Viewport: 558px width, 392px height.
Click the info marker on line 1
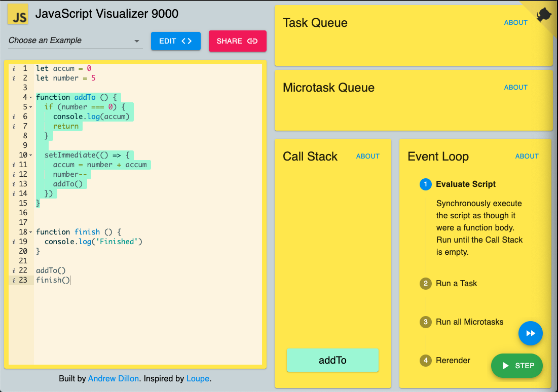click(14, 68)
